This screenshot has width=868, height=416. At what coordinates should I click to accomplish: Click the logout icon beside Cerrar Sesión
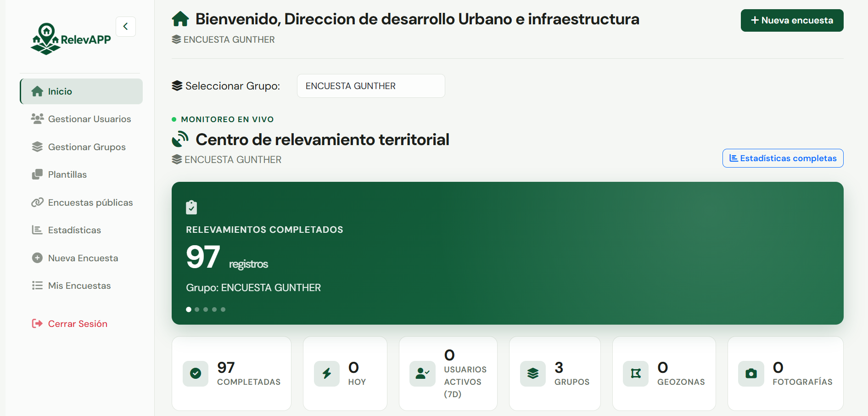(x=37, y=324)
